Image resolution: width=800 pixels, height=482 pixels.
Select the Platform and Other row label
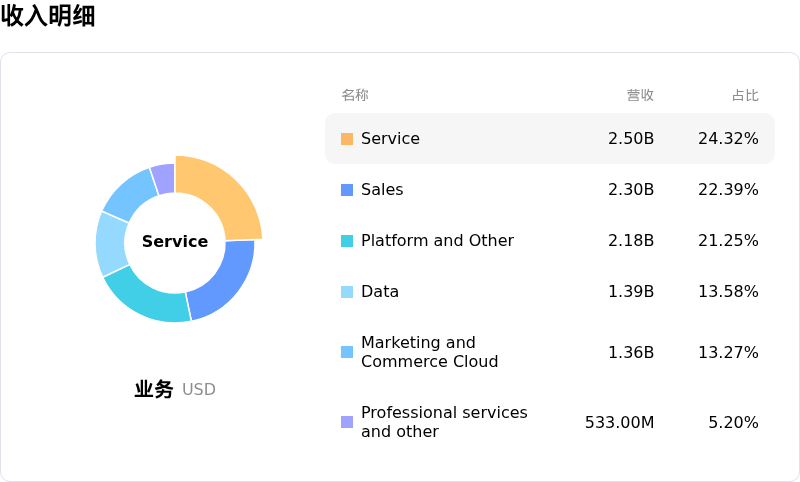(x=437, y=241)
